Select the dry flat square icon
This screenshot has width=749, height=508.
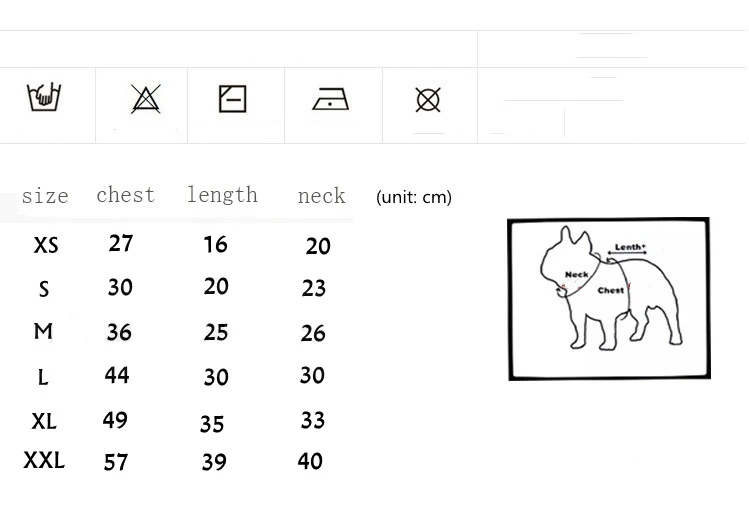[232, 99]
